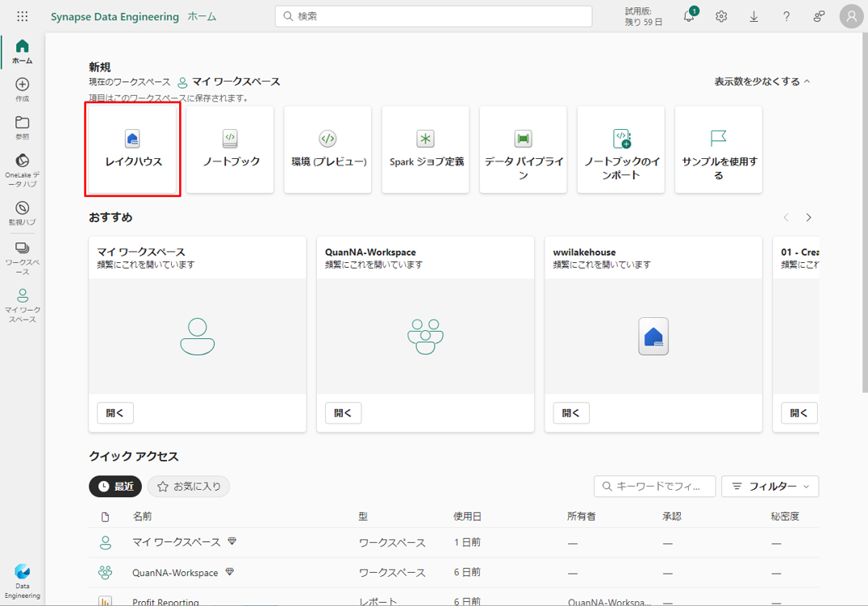
Task: Open the フィルター dropdown
Action: point(770,487)
